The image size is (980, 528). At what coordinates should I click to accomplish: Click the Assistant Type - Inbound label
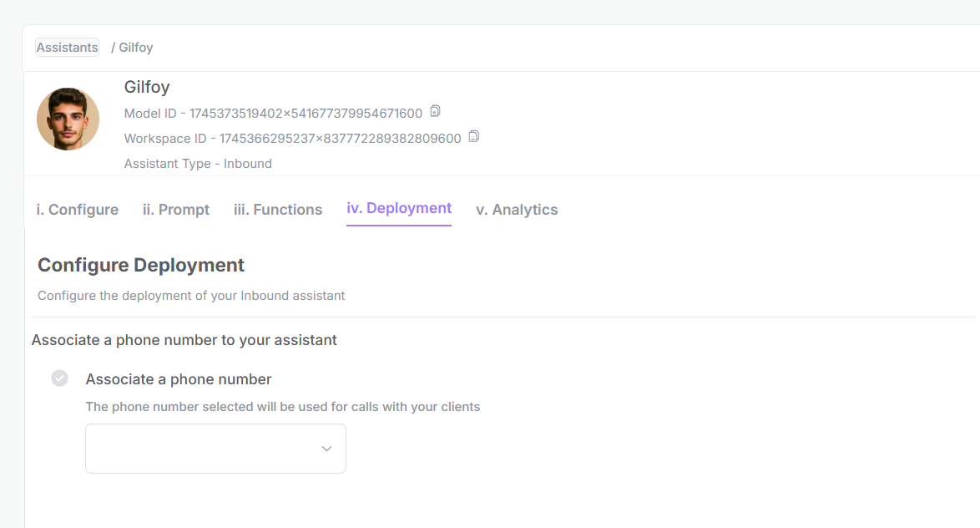(x=198, y=164)
